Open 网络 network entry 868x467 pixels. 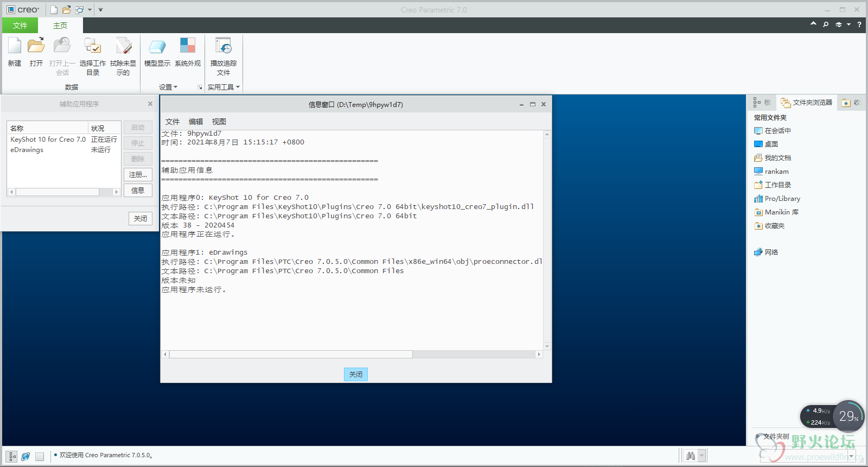point(766,252)
